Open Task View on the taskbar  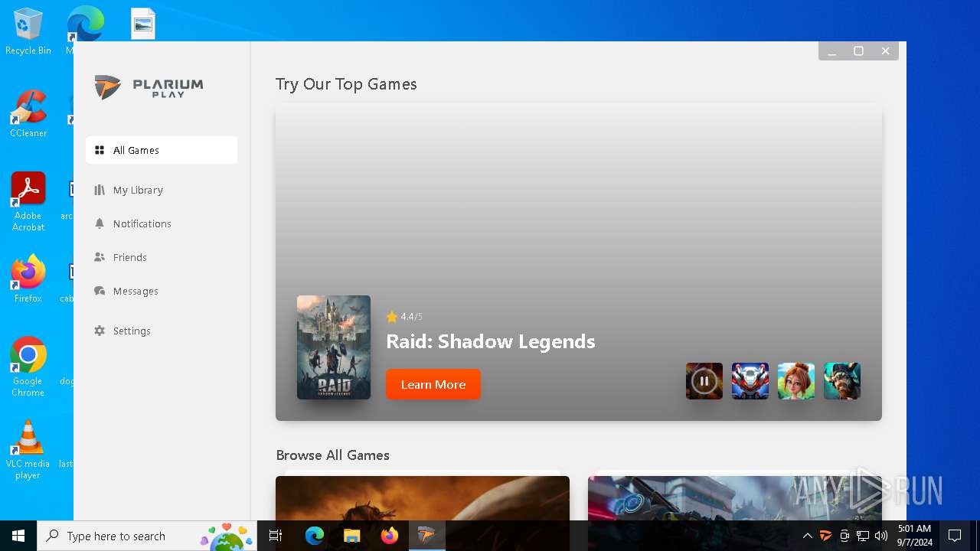(x=276, y=536)
